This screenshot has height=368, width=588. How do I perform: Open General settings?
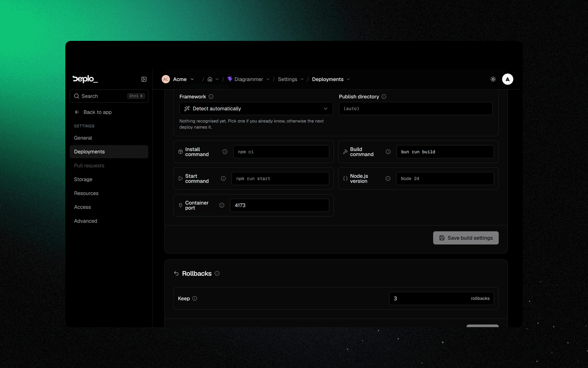point(109,138)
